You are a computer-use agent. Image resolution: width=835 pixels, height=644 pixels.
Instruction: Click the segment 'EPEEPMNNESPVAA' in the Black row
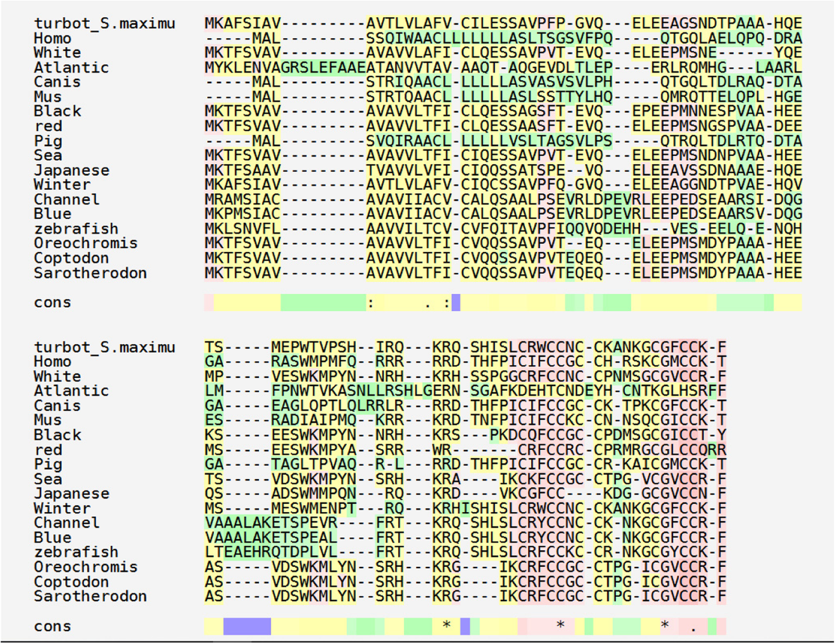(698, 112)
